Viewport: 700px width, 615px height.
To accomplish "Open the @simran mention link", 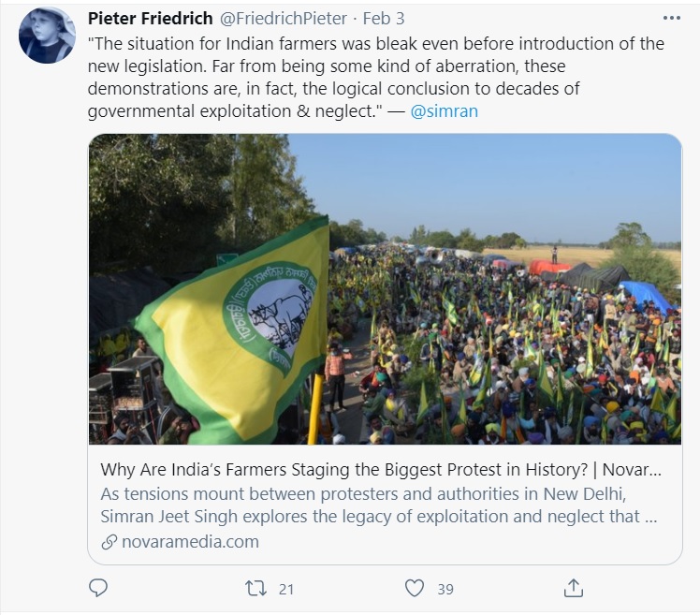I will [445, 111].
